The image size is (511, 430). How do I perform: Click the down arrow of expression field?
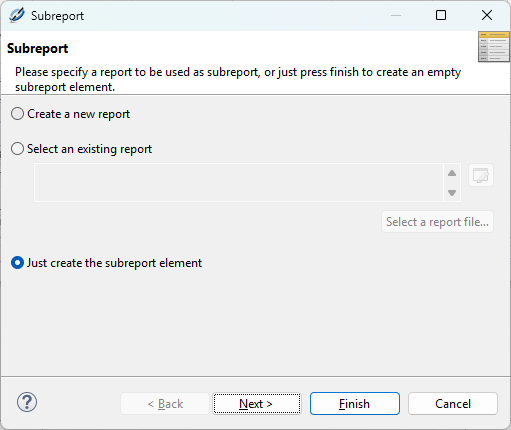coord(452,193)
